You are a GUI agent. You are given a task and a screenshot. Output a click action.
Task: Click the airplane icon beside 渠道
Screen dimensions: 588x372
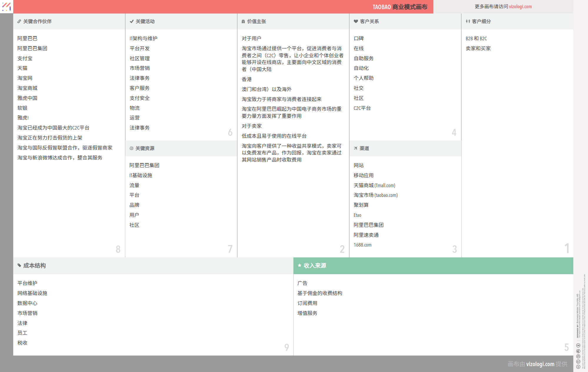[356, 148]
